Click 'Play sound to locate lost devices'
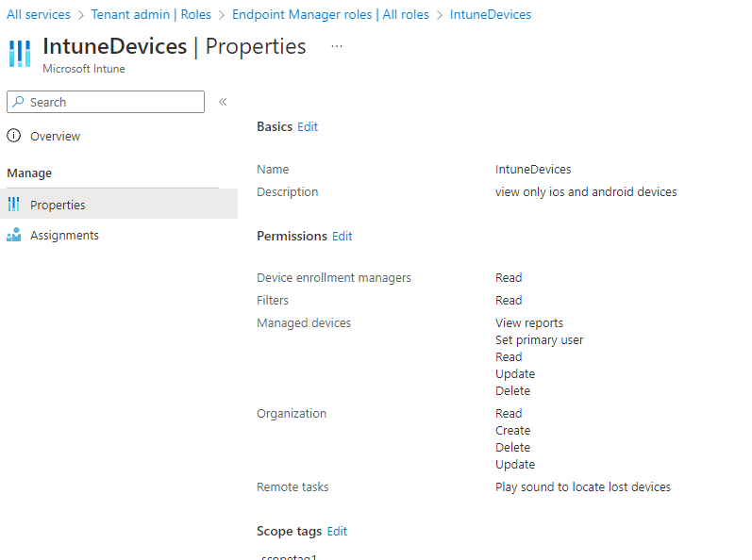Image resolution: width=752 pixels, height=560 pixels. [583, 487]
